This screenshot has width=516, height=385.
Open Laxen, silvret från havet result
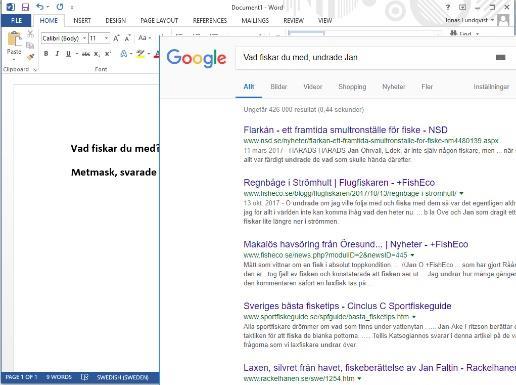(x=379, y=368)
